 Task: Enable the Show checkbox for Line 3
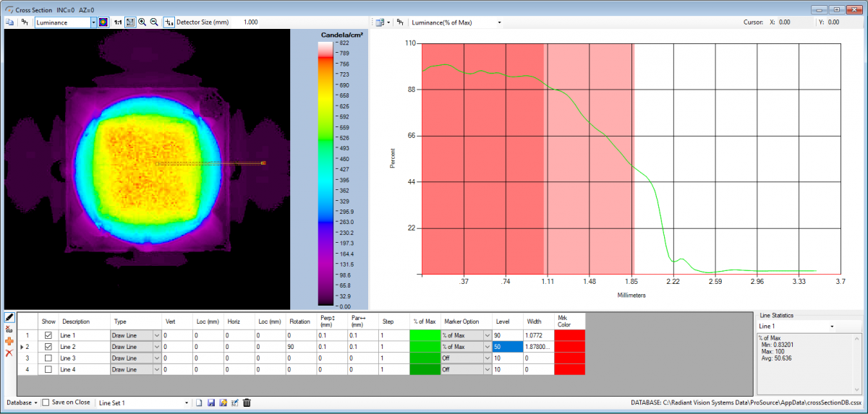(x=48, y=358)
